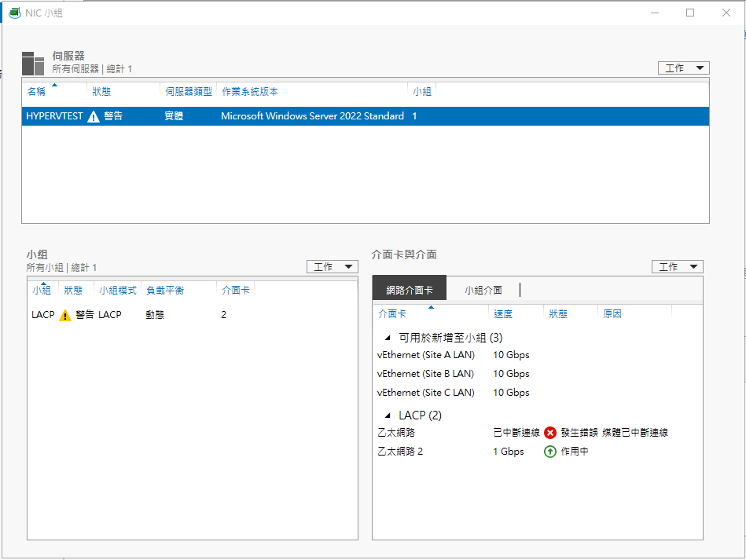Sort adapters by 狀態 column header

click(x=558, y=313)
